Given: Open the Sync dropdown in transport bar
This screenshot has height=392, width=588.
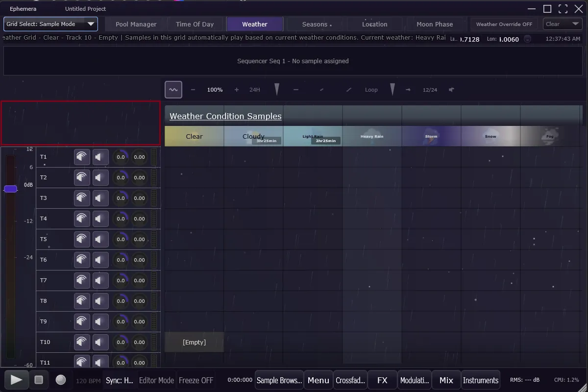Looking at the screenshot, I should coord(120,380).
